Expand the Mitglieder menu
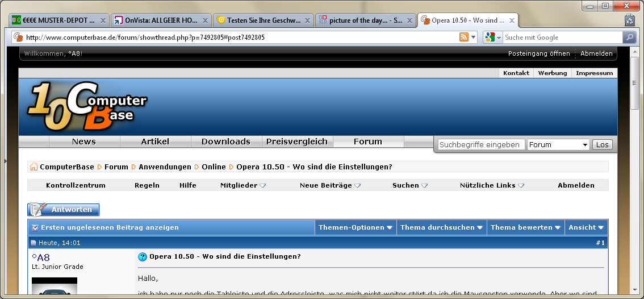This screenshot has width=644, height=299. point(242,185)
